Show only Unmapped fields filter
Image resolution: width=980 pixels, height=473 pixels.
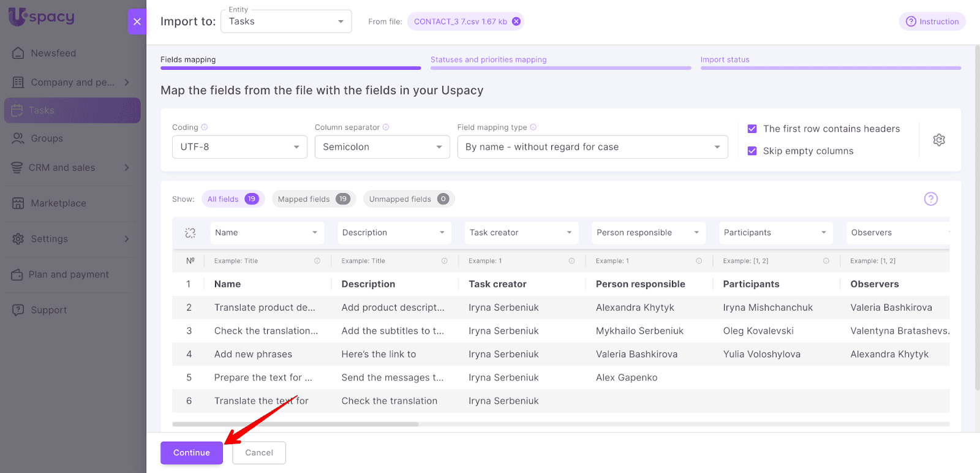click(x=408, y=199)
